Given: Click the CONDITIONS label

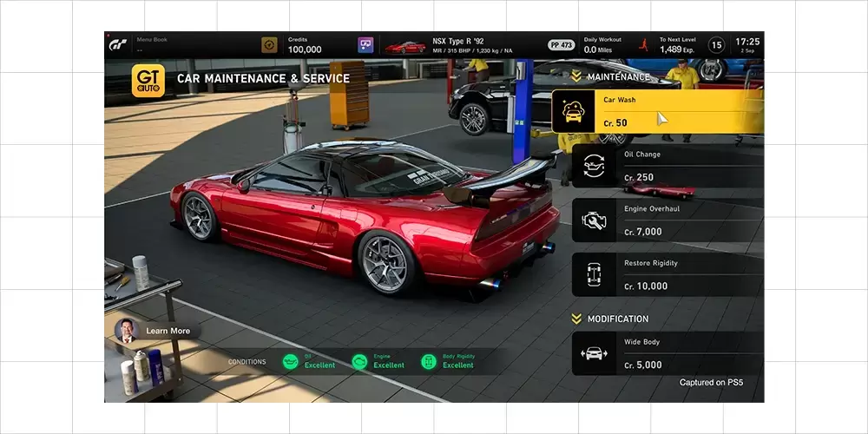Looking at the screenshot, I should (247, 362).
